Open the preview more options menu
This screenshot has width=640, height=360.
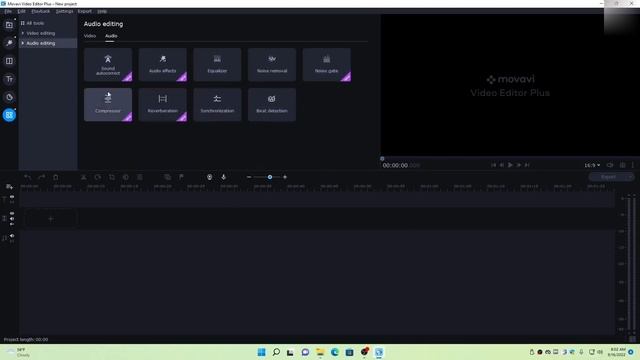coord(633,165)
